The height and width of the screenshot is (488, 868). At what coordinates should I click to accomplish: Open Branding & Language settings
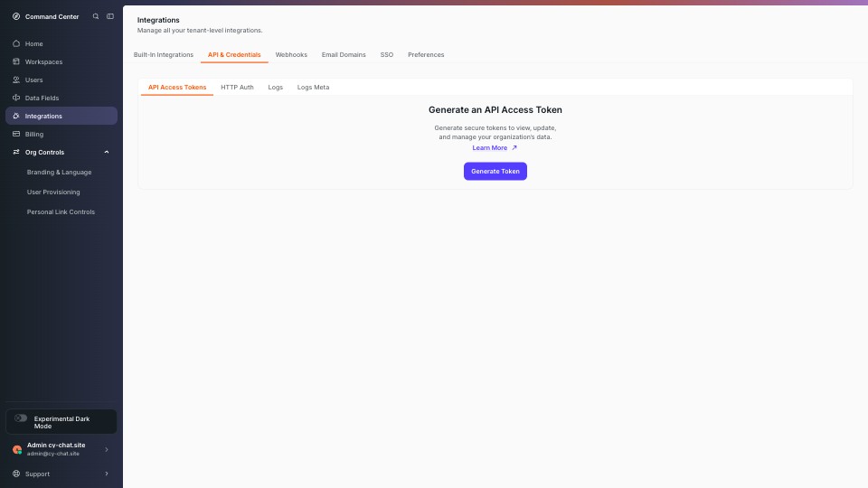[x=60, y=172]
